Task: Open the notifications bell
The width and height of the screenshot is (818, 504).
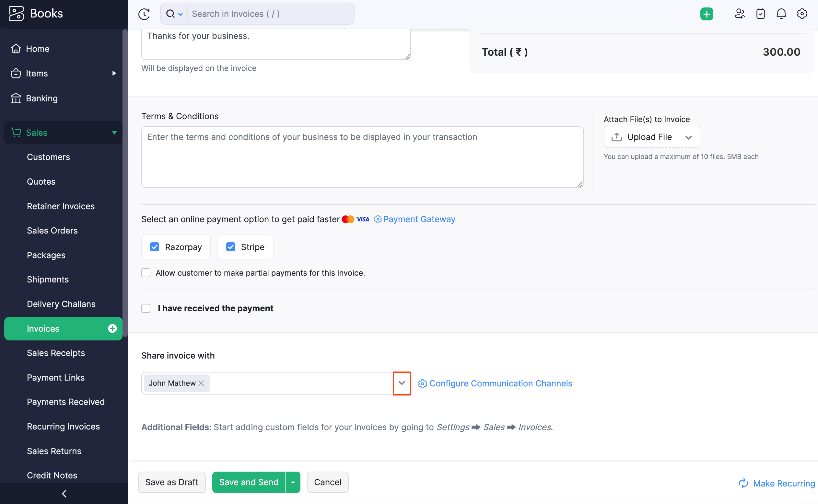Action: click(781, 14)
